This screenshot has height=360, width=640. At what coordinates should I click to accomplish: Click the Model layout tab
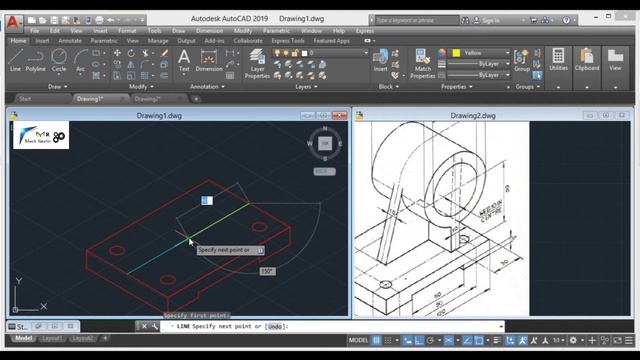click(x=23, y=338)
